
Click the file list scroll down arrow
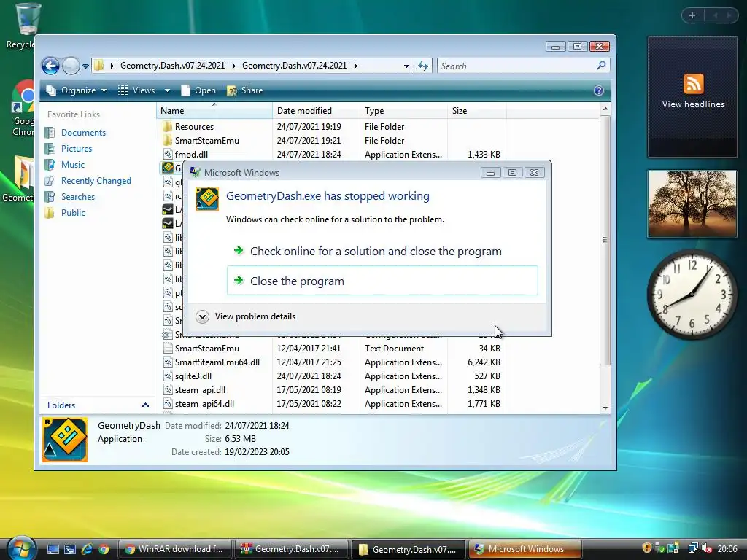(605, 408)
